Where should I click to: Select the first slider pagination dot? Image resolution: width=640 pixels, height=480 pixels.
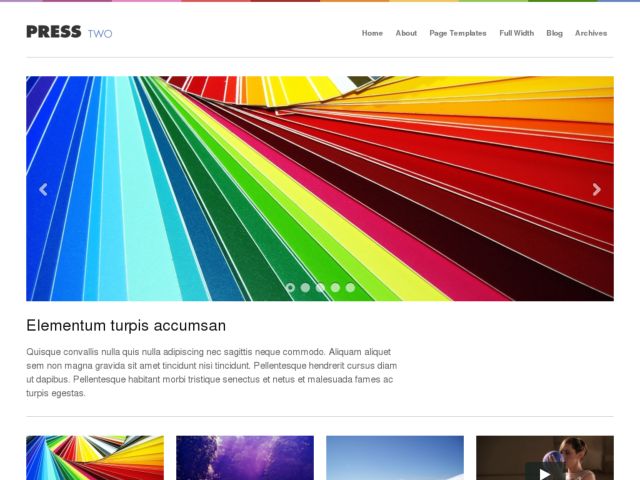point(290,288)
